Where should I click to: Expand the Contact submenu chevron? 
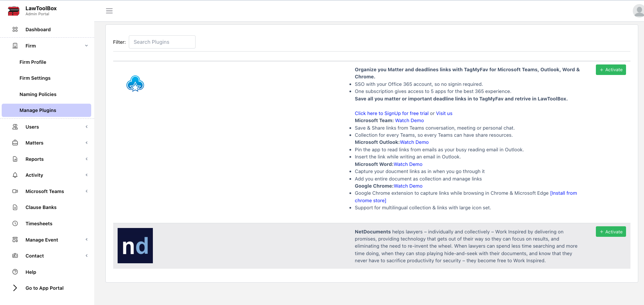pyautogui.click(x=86, y=256)
